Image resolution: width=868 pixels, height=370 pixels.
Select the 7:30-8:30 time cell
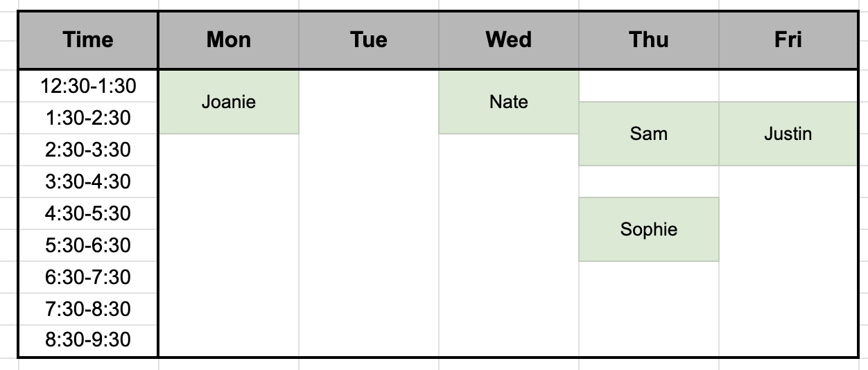tap(88, 309)
